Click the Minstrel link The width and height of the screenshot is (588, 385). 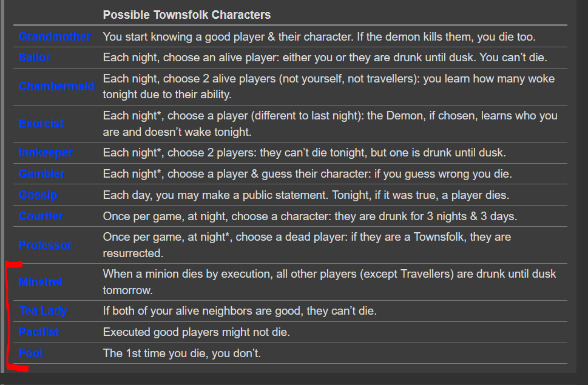pyautogui.click(x=41, y=282)
